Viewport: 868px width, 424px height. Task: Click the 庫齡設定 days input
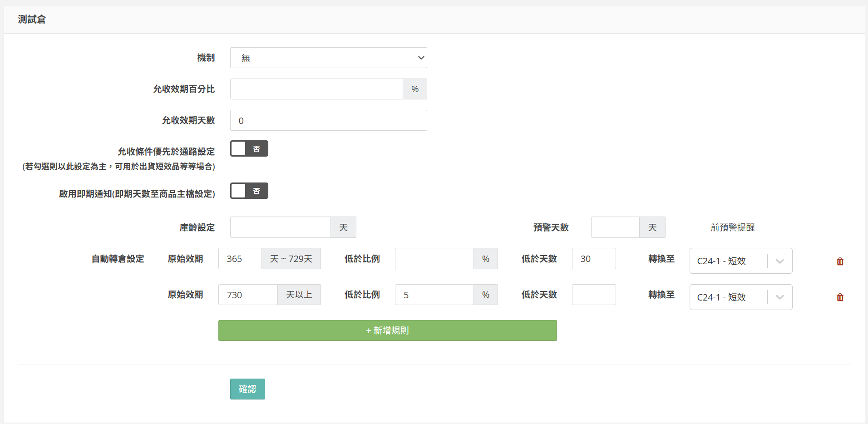[280, 227]
